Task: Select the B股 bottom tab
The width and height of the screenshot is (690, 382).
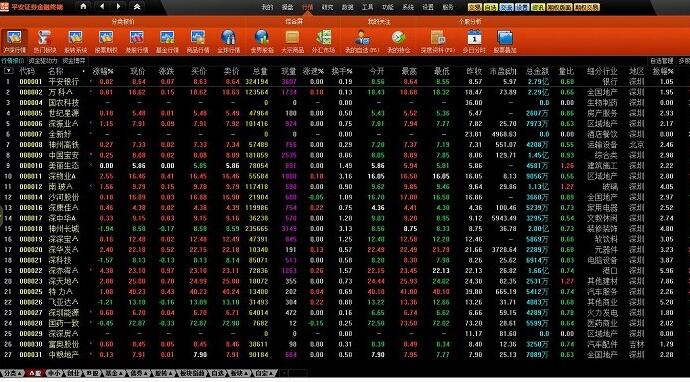Action: 92,373
